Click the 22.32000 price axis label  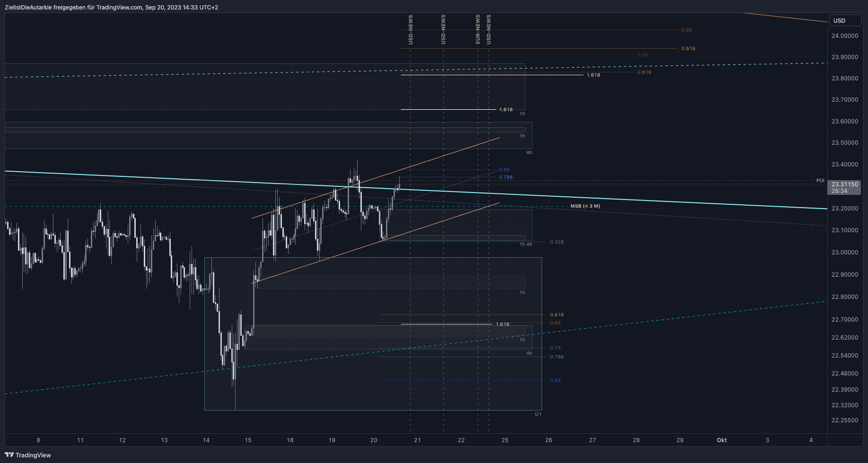pyautogui.click(x=845, y=405)
